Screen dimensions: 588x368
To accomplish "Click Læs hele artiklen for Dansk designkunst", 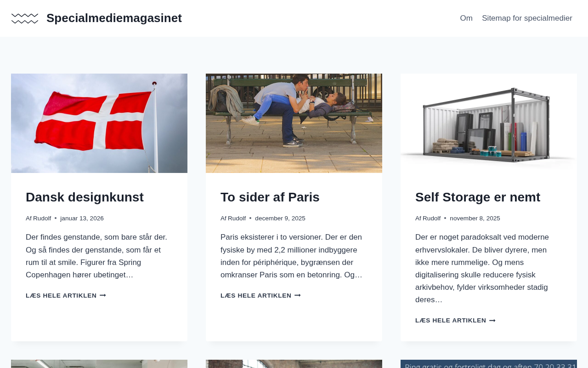I will [x=66, y=295].
